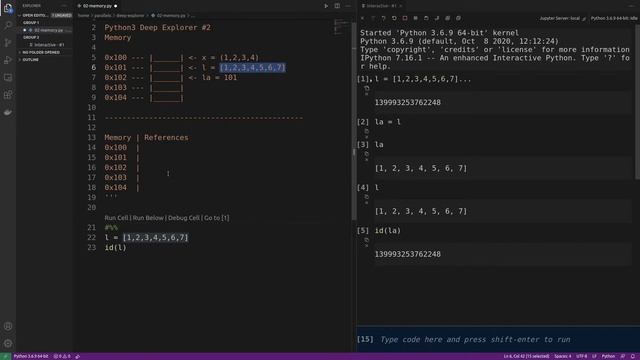The height and width of the screenshot is (360, 640).
Task: Open errors and warnings count in status bar
Action: click(x=62, y=356)
